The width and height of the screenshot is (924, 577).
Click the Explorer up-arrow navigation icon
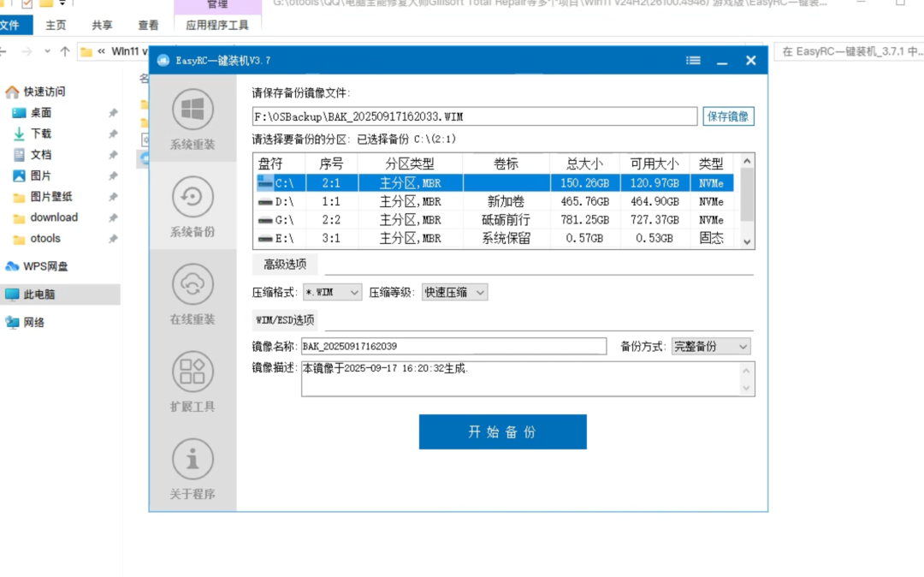[x=65, y=52]
